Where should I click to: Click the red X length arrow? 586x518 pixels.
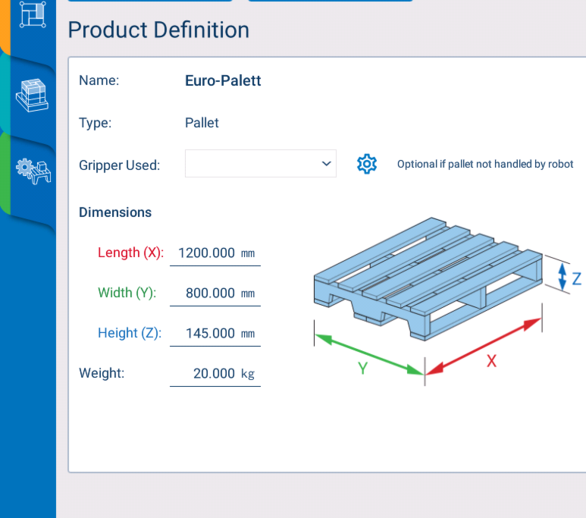coord(484,346)
